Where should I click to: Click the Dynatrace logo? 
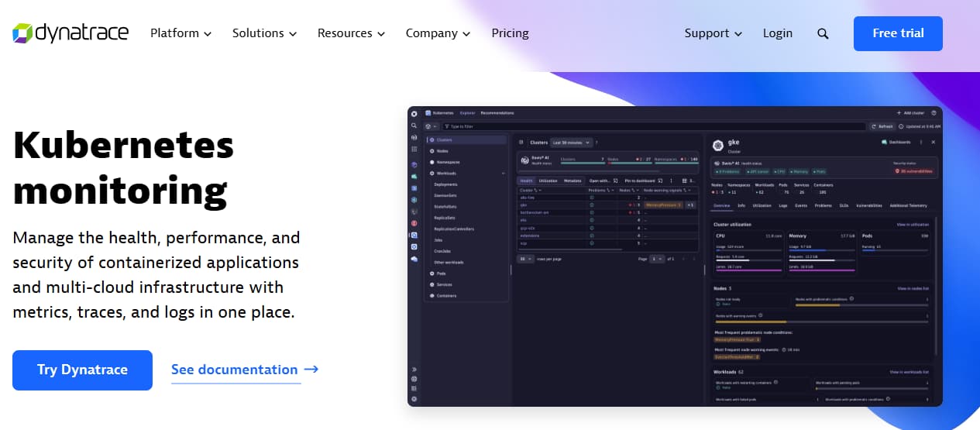70,33
